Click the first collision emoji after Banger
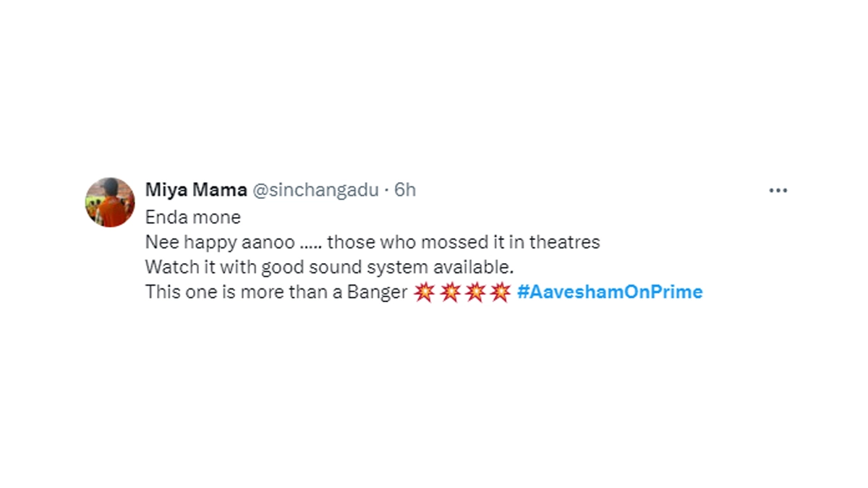The image size is (868, 488). tap(425, 293)
